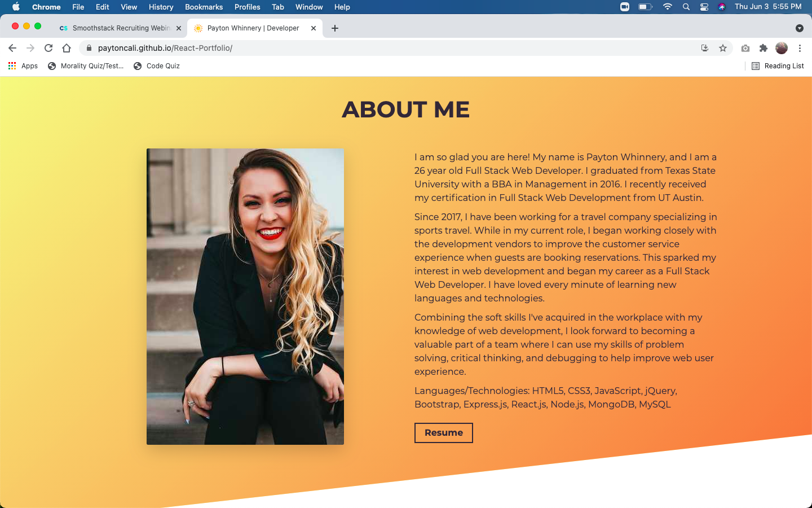
Task: Open the Code Quiz bookmark
Action: click(157, 66)
